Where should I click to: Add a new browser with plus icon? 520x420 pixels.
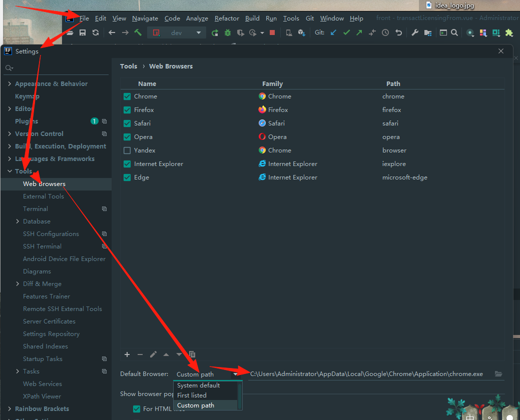[127, 354]
